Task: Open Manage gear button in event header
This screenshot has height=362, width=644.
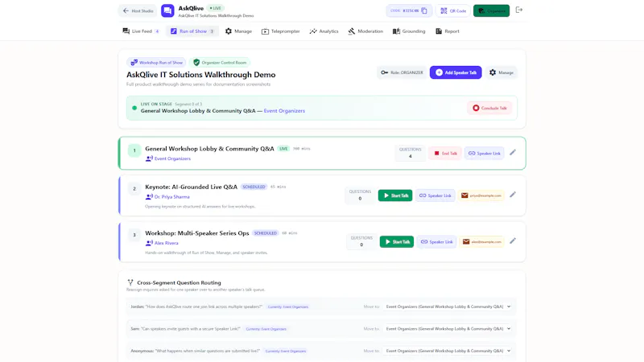Action: click(x=501, y=72)
